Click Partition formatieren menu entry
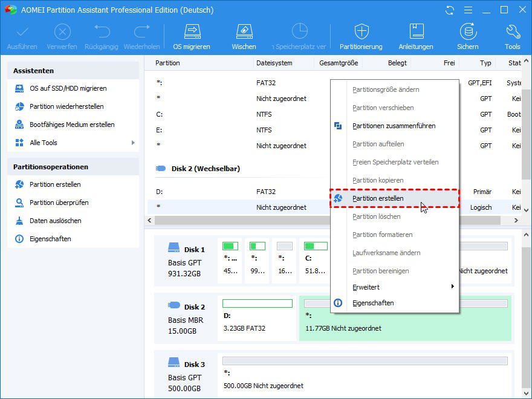The image size is (532, 399). (x=395, y=235)
